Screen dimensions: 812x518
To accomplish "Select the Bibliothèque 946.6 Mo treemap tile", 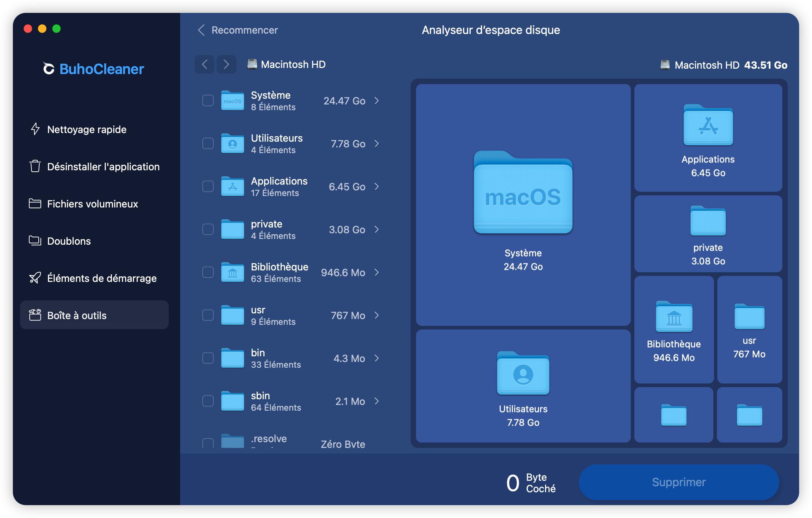I will [x=674, y=329].
